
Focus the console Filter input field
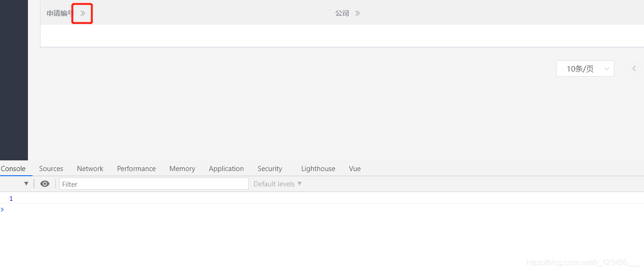pyautogui.click(x=154, y=184)
